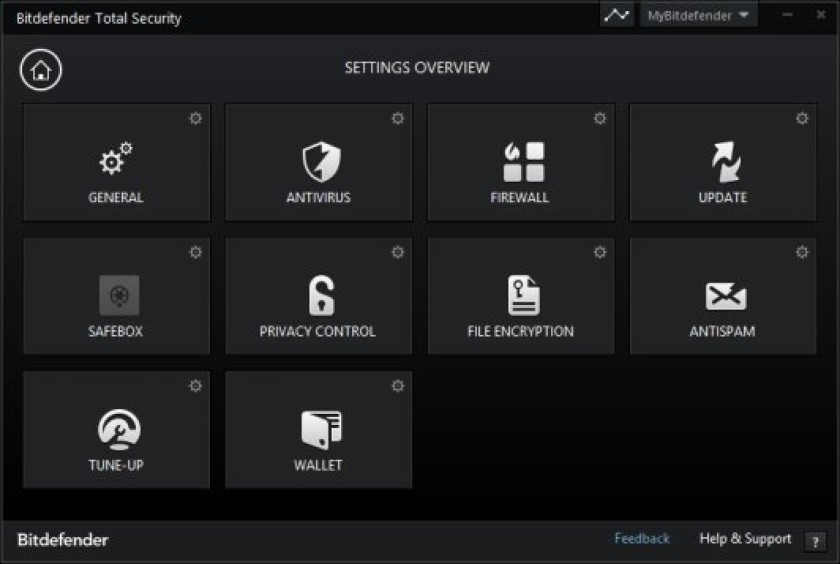Click the small gear on Antispam tile
Screen dimensions: 840x564
[x=802, y=252]
